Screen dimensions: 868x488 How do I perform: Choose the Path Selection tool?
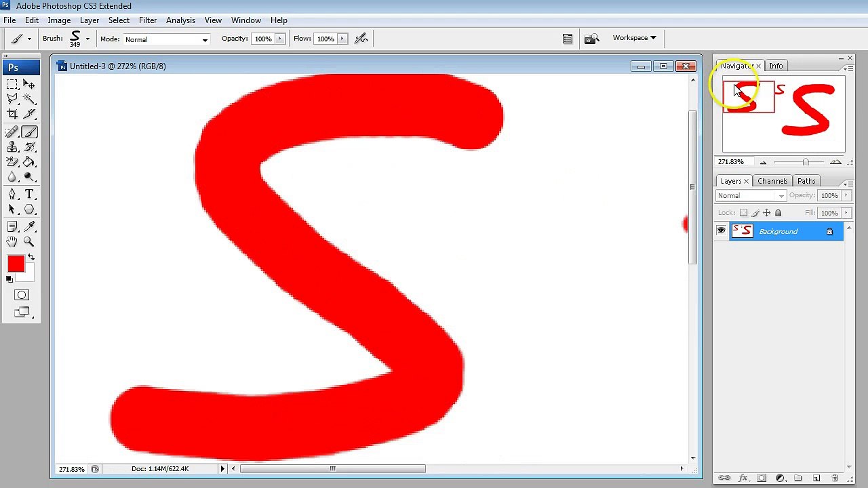click(x=12, y=209)
